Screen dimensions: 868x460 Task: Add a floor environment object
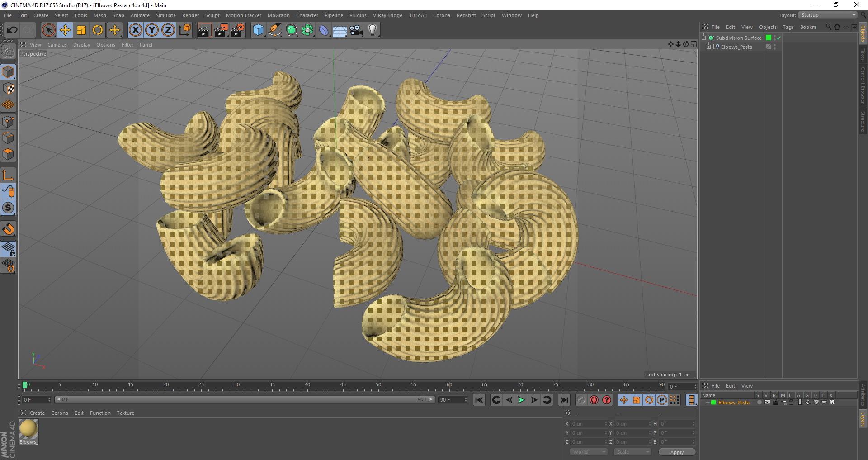coord(340,30)
